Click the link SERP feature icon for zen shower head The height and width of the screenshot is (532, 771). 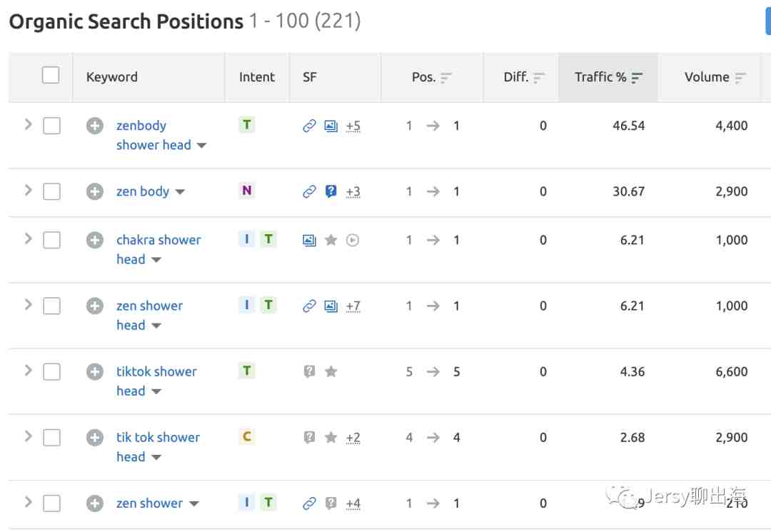[x=309, y=306]
